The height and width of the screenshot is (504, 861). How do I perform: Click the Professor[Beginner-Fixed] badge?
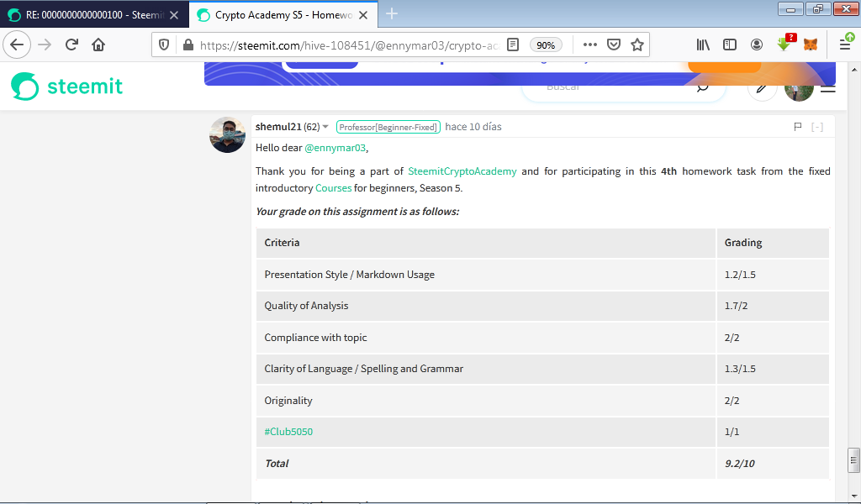point(388,127)
